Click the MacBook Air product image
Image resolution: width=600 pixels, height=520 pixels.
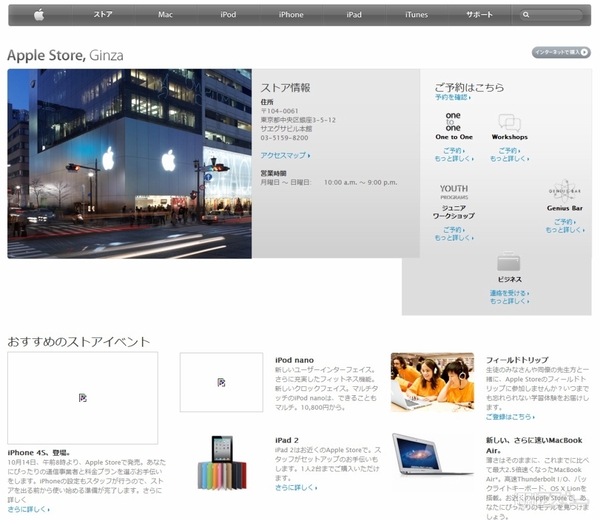click(432, 455)
